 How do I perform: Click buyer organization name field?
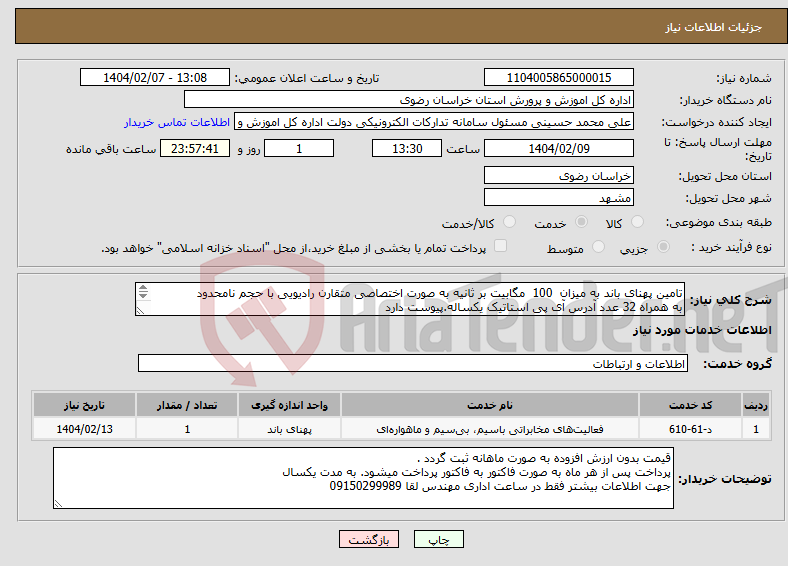pos(409,100)
